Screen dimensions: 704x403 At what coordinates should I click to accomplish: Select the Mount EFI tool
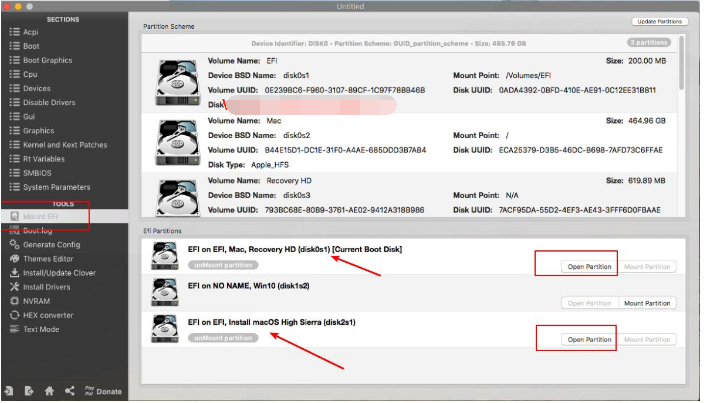(40, 216)
